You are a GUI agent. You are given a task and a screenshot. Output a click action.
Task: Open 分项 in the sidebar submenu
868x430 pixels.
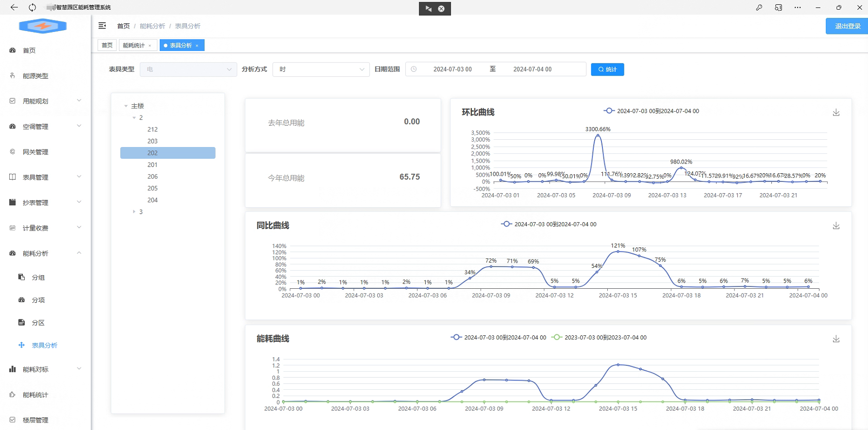pyautogui.click(x=38, y=300)
